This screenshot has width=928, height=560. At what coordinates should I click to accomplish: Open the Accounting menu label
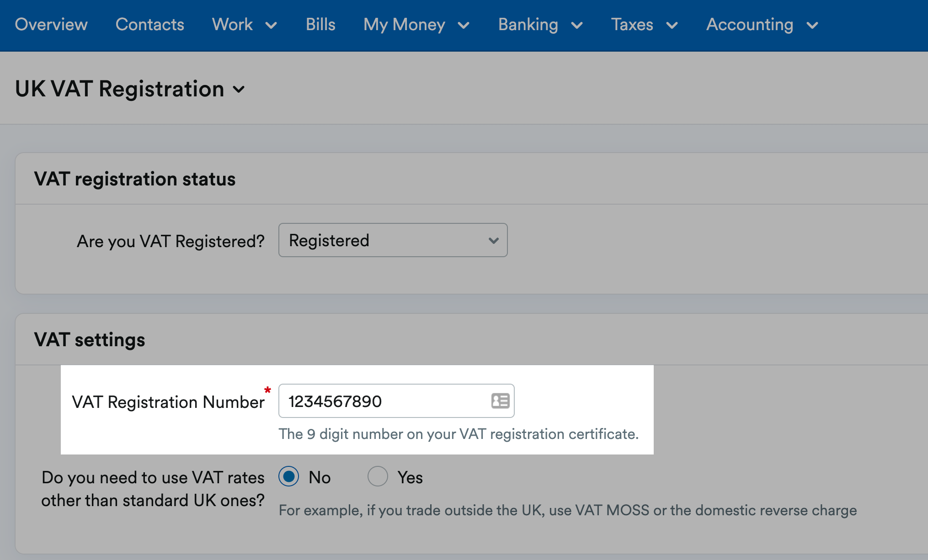coord(750,25)
